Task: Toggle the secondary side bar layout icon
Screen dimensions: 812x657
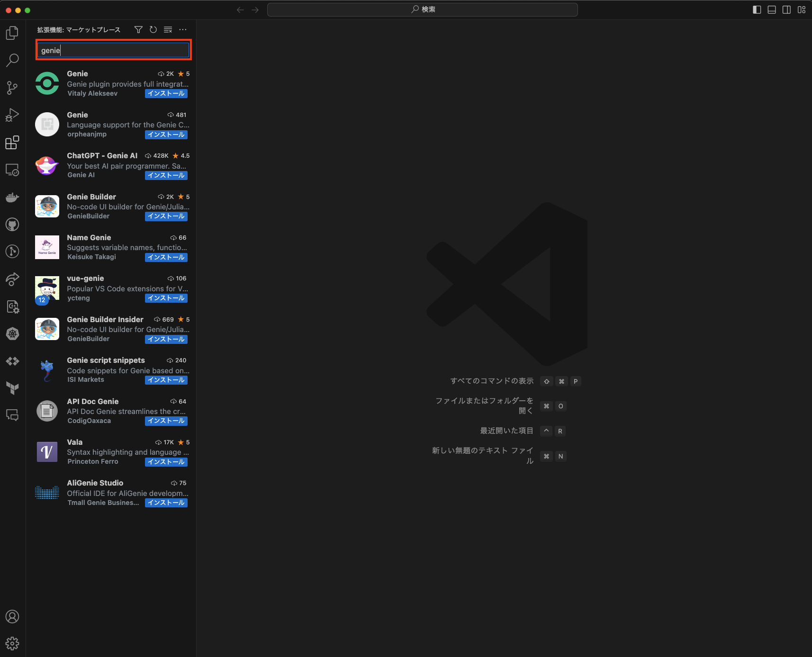Action: [786, 10]
